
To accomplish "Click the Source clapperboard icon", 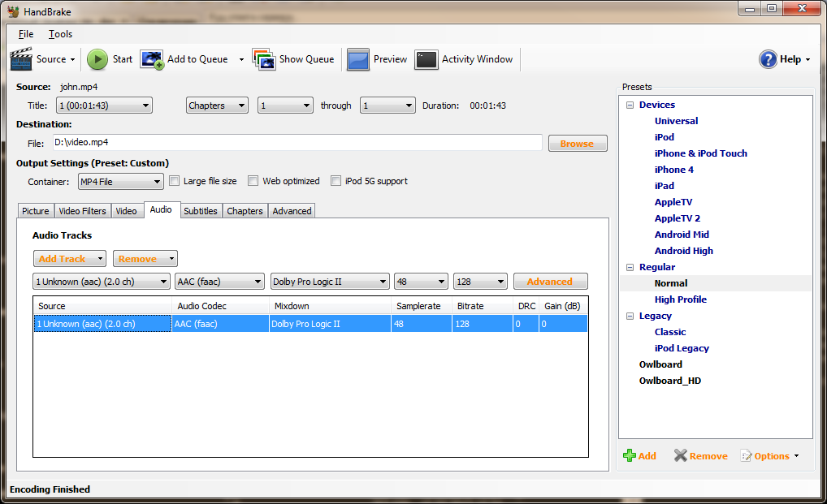I will click(x=21, y=59).
